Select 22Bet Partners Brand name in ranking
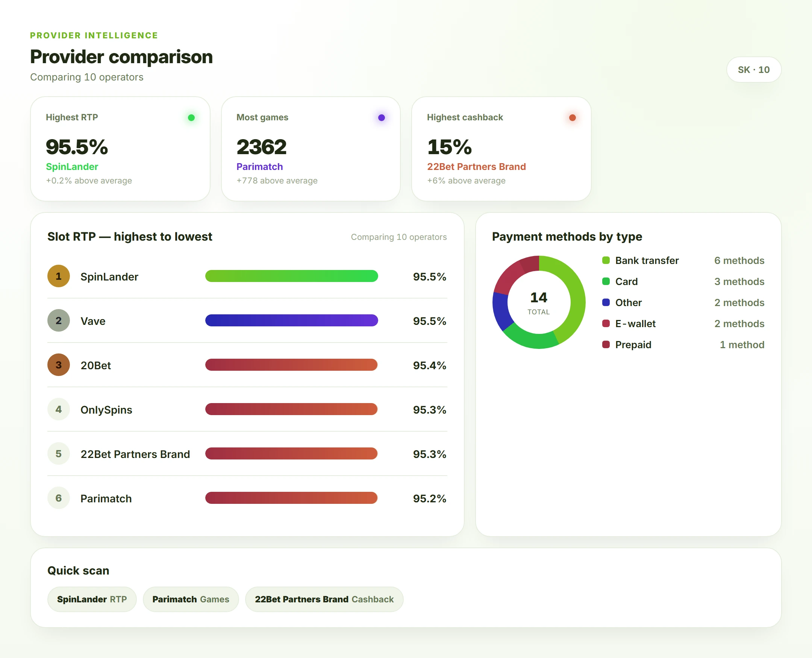 (135, 454)
